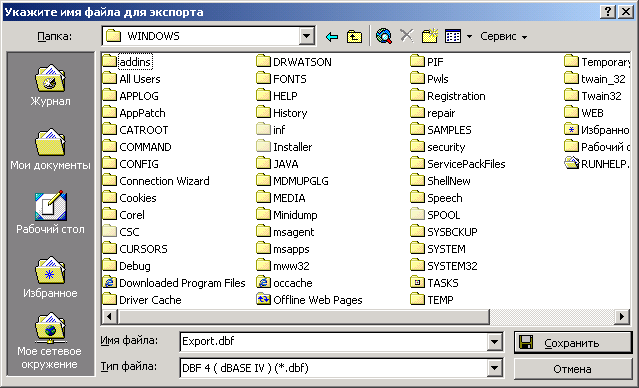Select the inf folder

(x=271, y=130)
